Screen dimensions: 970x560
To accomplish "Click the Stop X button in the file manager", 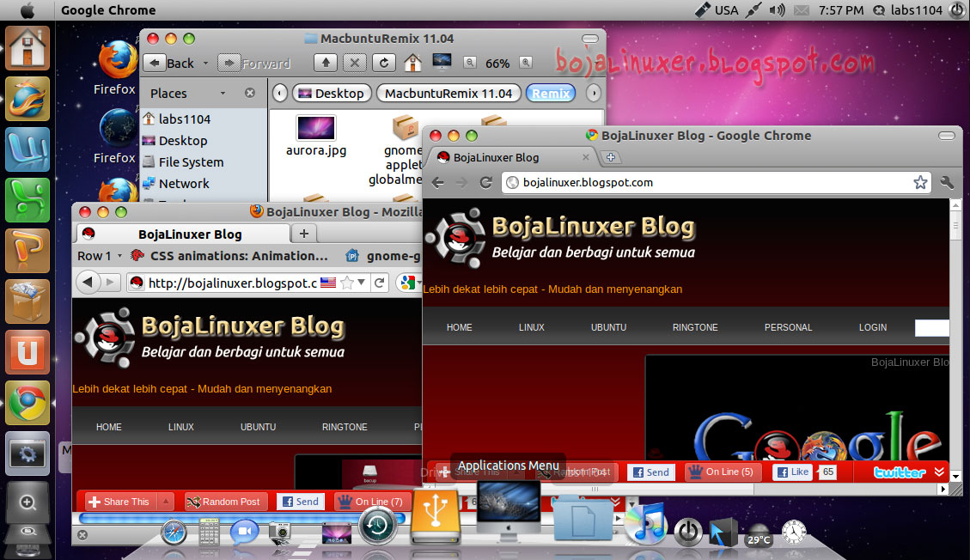I will [x=355, y=63].
